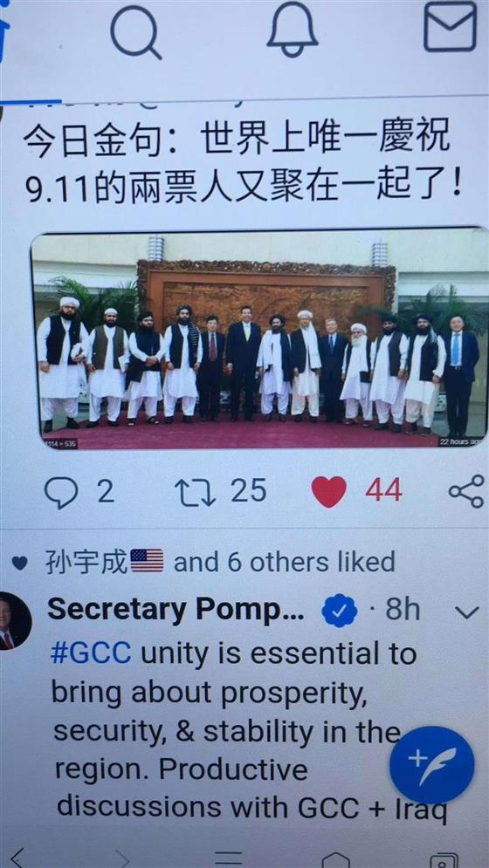Viewport: 489px width, 868px height.
Task: Retweet using the arrows icon
Action: pos(195,493)
